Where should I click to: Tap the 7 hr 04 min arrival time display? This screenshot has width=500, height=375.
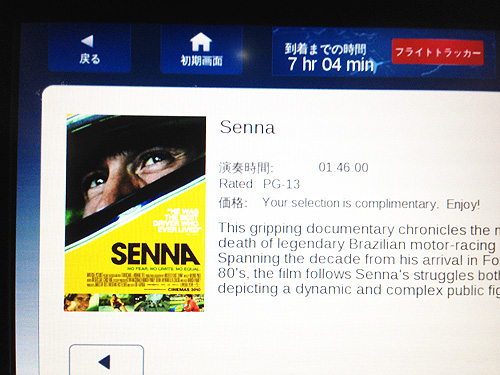click(x=331, y=64)
